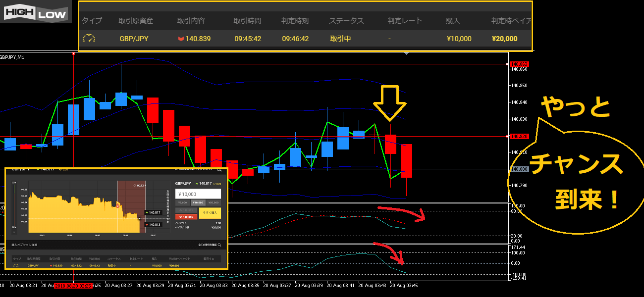Click the ¥10,000 investment amount field
Screen dimensions: 644x297
(x=198, y=194)
